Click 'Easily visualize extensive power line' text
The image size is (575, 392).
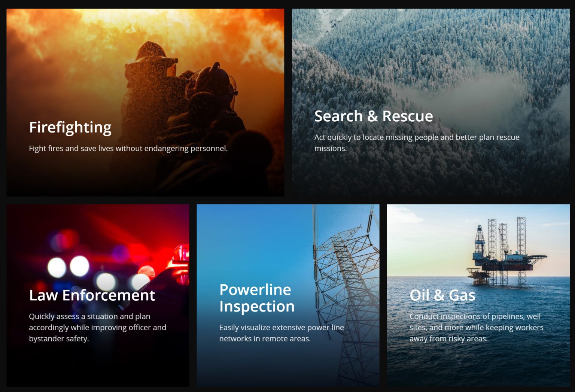[282, 333]
